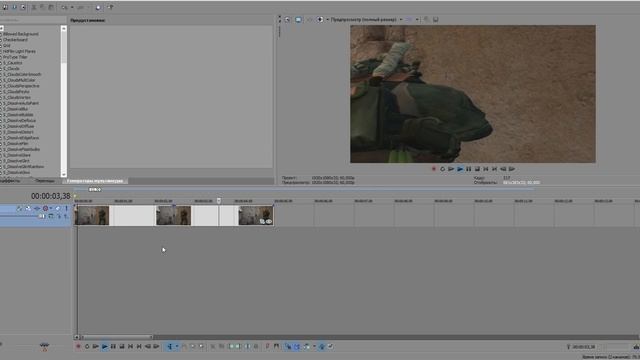Step to next frame in timeline transport
This screenshot has height=360, width=640.
click(156, 347)
